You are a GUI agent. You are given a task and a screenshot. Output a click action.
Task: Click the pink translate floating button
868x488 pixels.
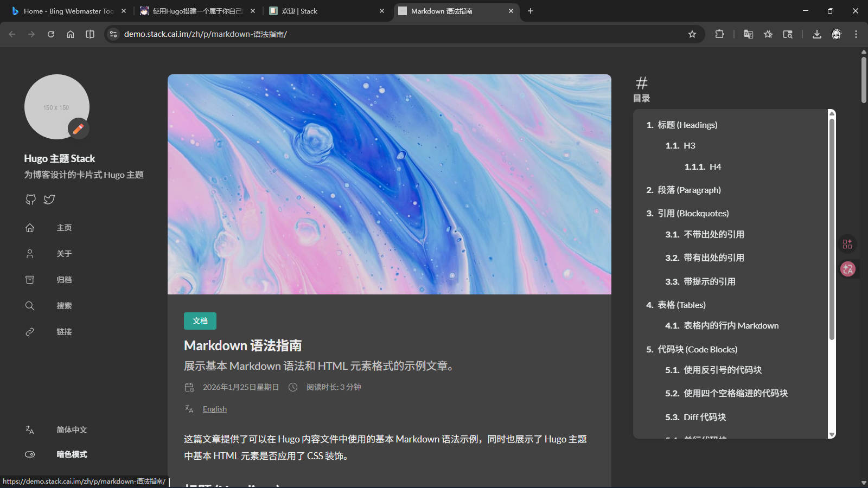click(848, 269)
